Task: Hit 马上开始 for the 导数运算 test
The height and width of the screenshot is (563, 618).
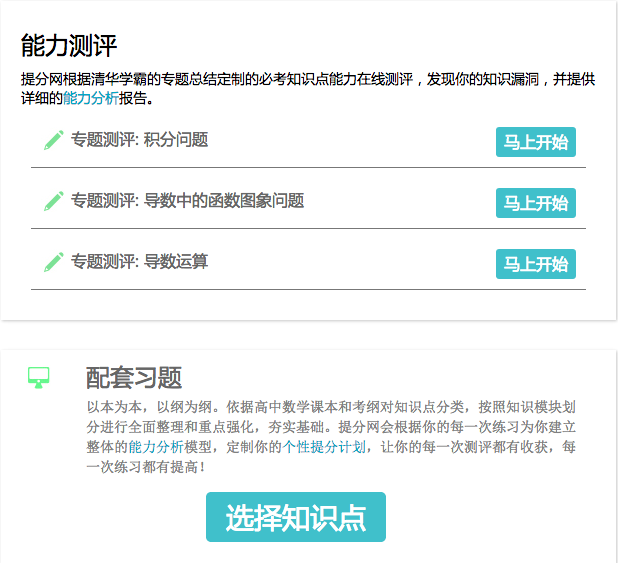Action: pos(535,264)
